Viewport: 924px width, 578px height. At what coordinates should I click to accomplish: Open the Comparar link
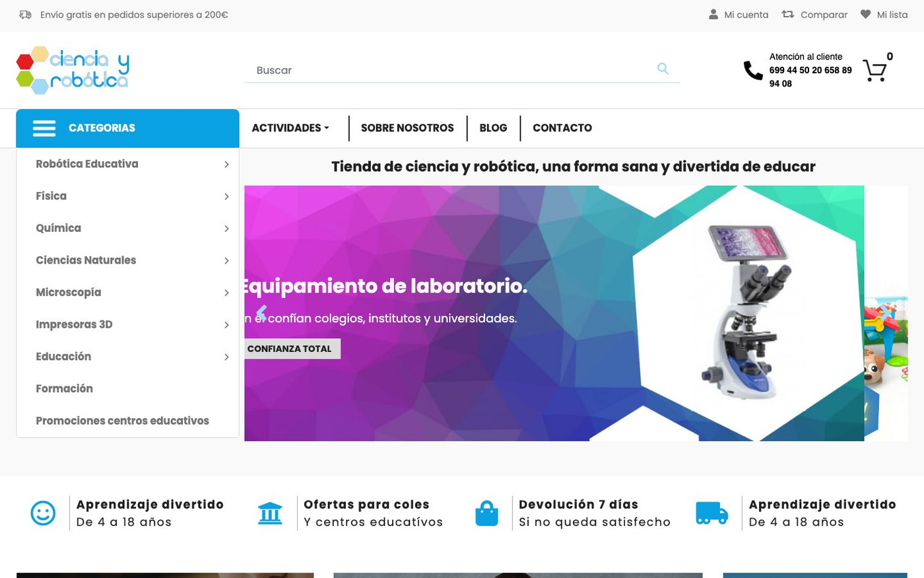tap(824, 15)
